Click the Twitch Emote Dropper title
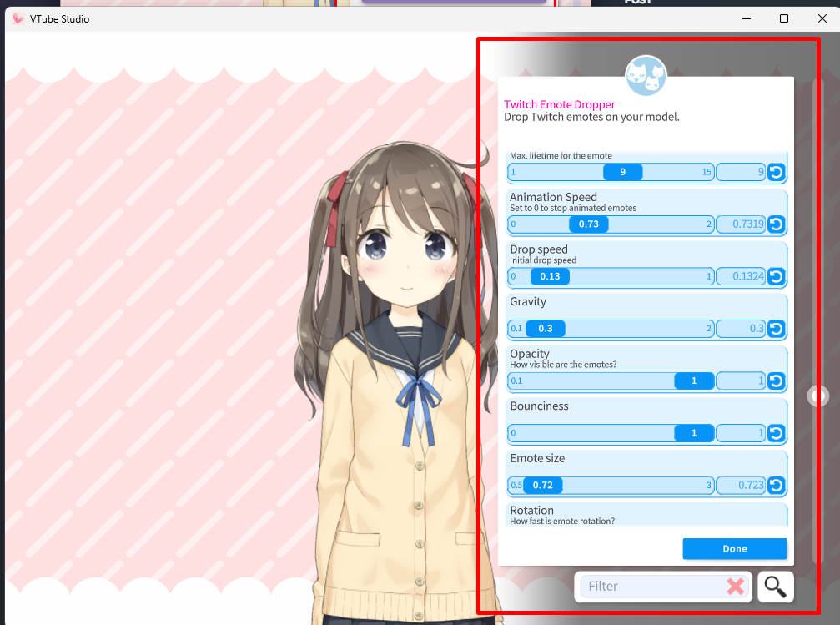Image resolution: width=840 pixels, height=625 pixels. coord(559,104)
